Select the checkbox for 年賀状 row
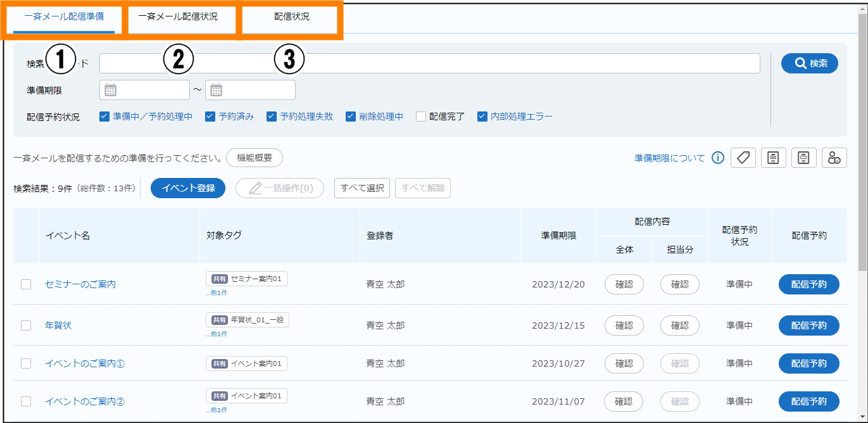Viewport: 868px width, 423px height. [x=26, y=325]
